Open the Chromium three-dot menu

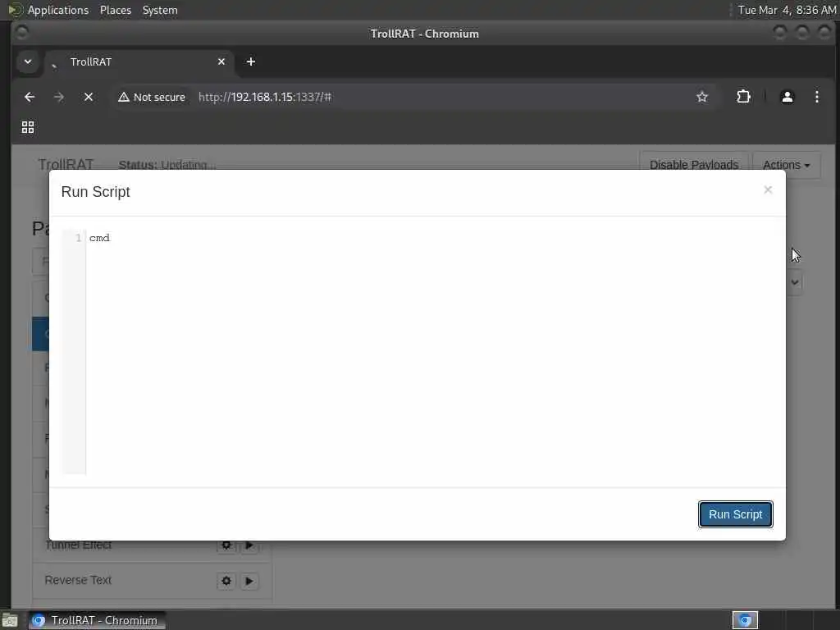point(816,97)
